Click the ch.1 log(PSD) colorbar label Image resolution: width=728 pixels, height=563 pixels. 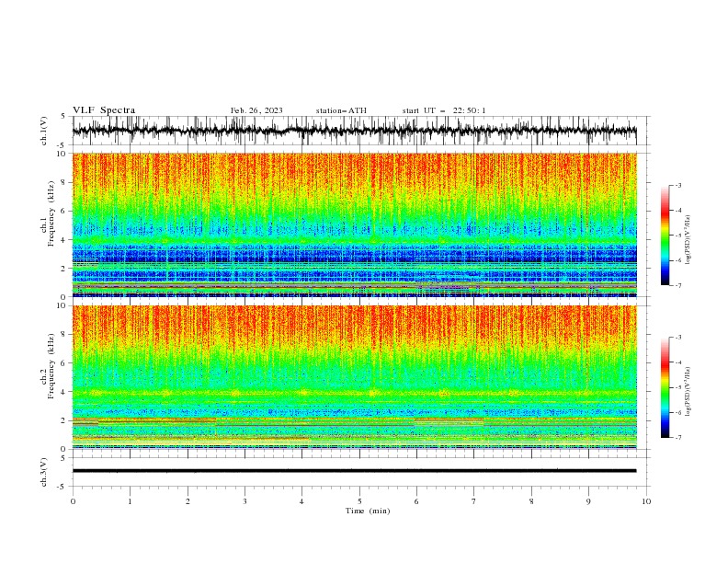coord(688,240)
